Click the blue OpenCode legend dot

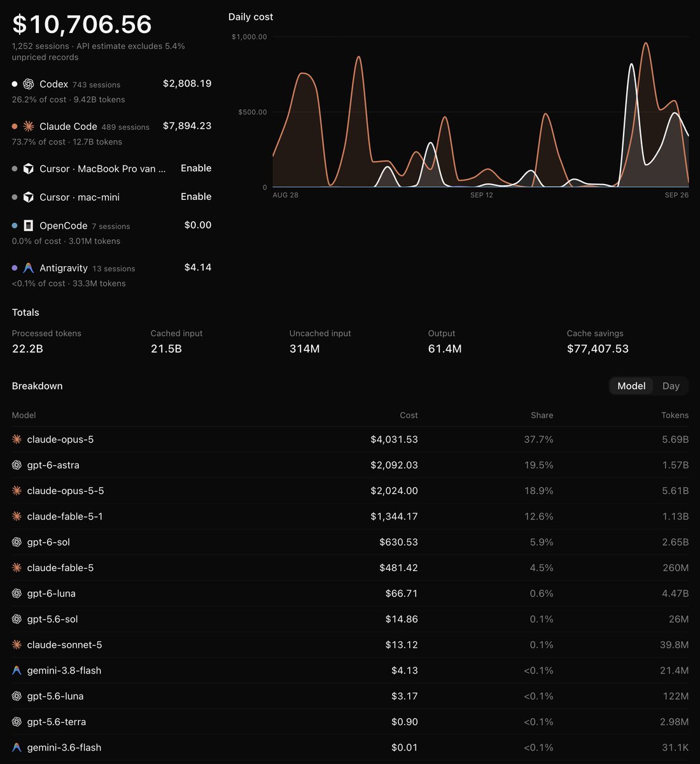pyautogui.click(x=15, y=225)
